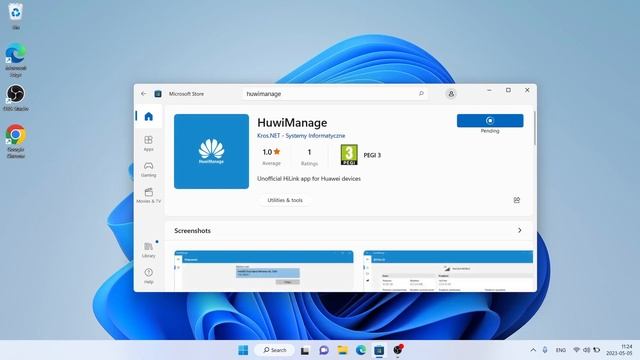This screenshot has height=360, width=640.
Task: Go back using the Store back arrow
Action: pos(144,93)
